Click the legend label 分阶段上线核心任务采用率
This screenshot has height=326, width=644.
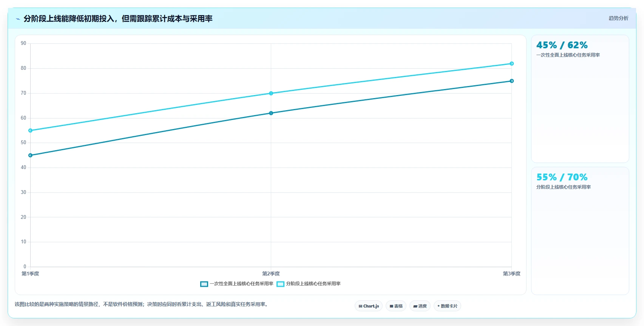click(313, 284)
